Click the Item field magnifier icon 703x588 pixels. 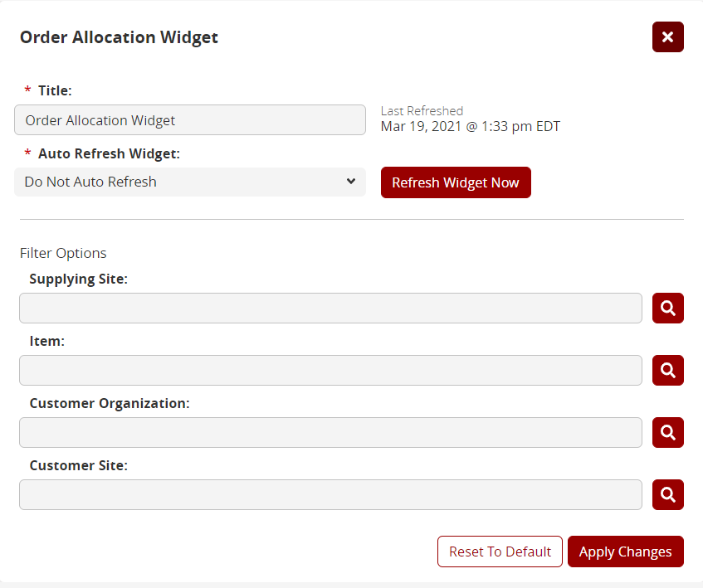pyautogui.click(x=667, y=371)
